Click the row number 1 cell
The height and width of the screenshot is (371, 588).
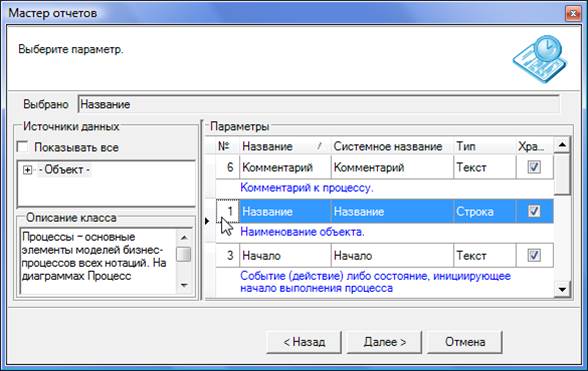click(x=228, y=212)
